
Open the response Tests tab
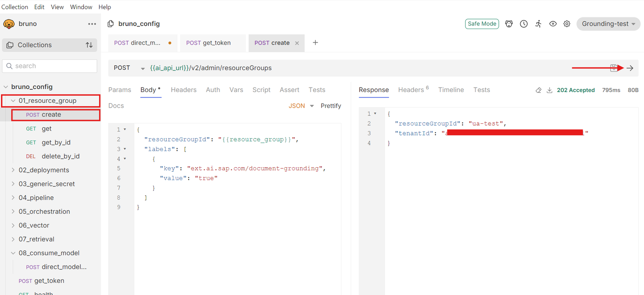pyautogui.click(x=482, y=90)
